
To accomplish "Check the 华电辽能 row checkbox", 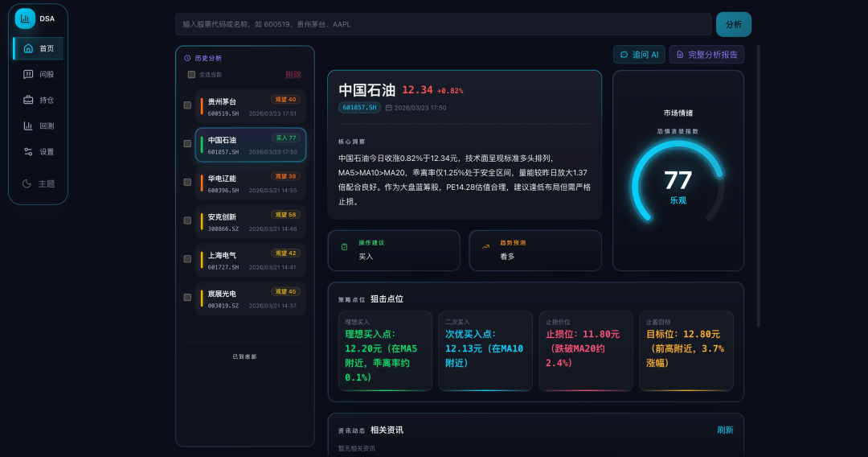I will click(187, 183).
